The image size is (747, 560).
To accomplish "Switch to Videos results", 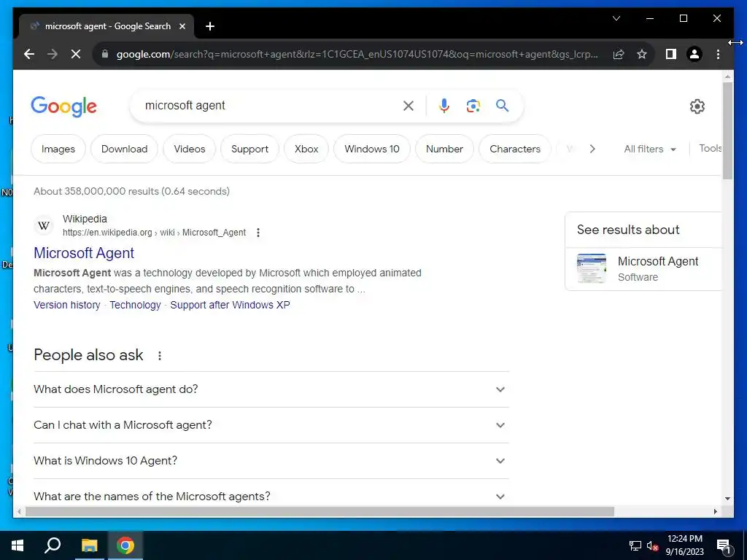I will [x=190, y=149].
